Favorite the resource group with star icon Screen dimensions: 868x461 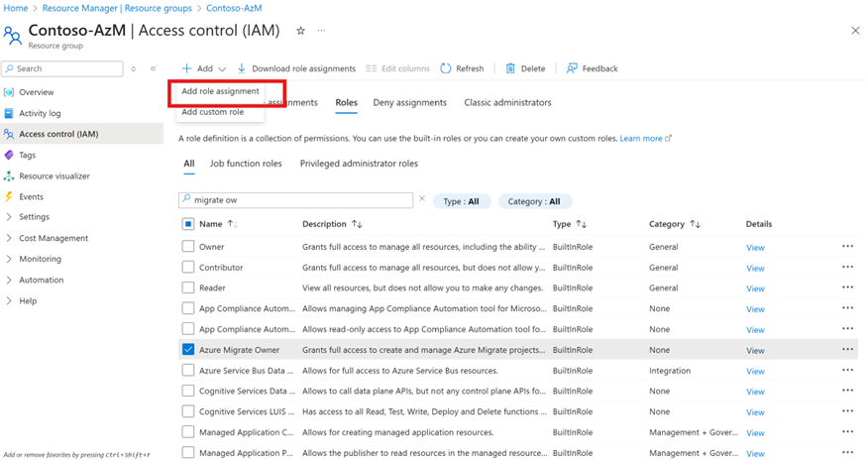[300, 31]
